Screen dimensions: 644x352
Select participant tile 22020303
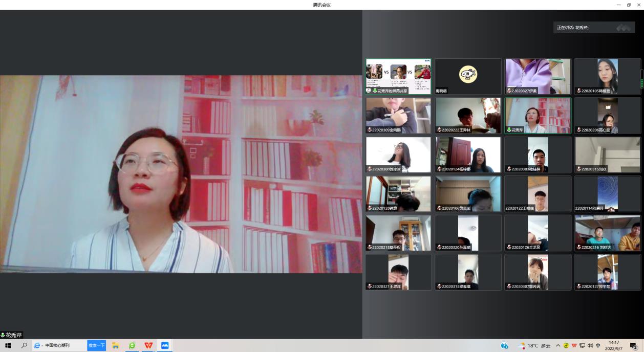tap(538, 155)
